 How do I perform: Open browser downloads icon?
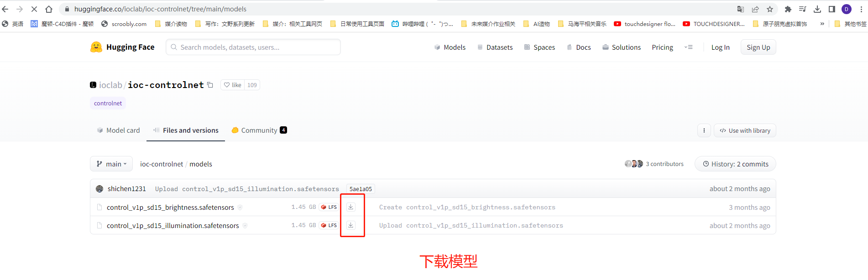[817, 9]
